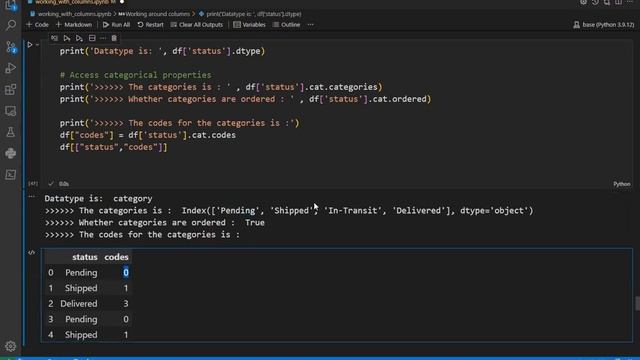The width and height of the screenshot is (640, 360).
Task: Click code value 3 in Delivered row
Action: pyautogui.click(x=126, y=304)
